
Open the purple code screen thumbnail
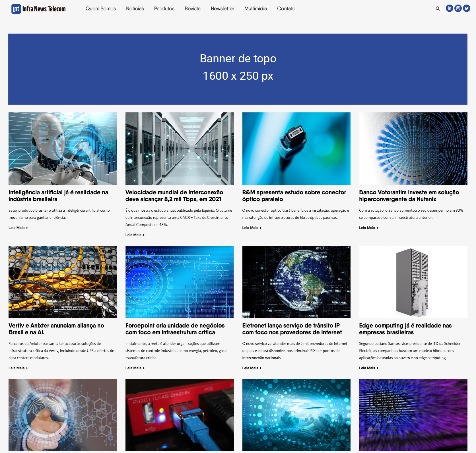point(413,415)
